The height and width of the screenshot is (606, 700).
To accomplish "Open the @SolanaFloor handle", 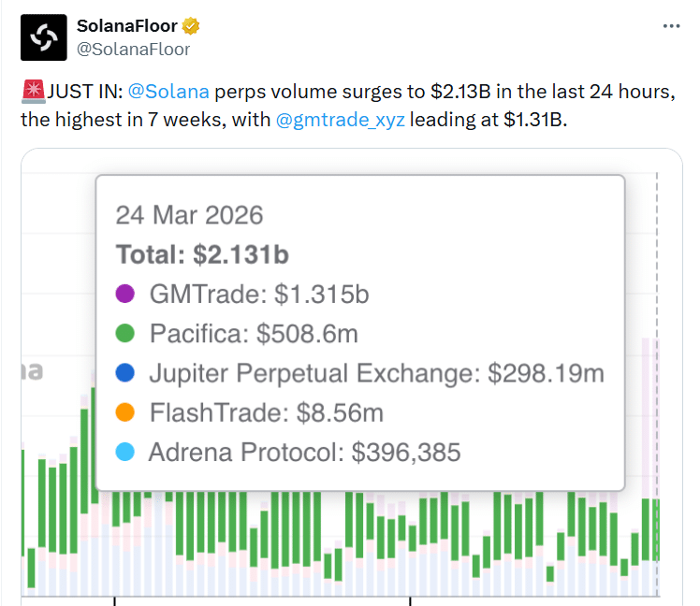I will pos(132,49).
